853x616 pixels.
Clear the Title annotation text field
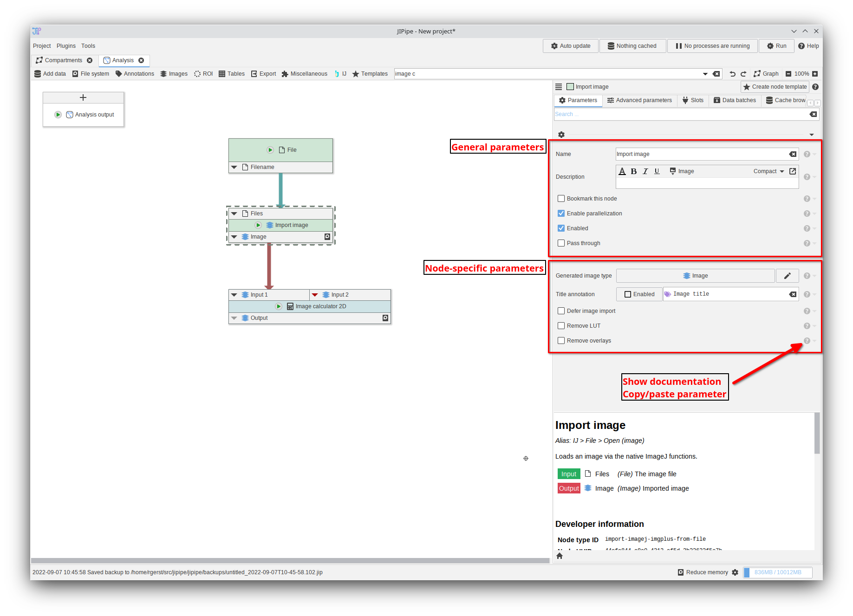pyautogui.click(x=792, y=293)
